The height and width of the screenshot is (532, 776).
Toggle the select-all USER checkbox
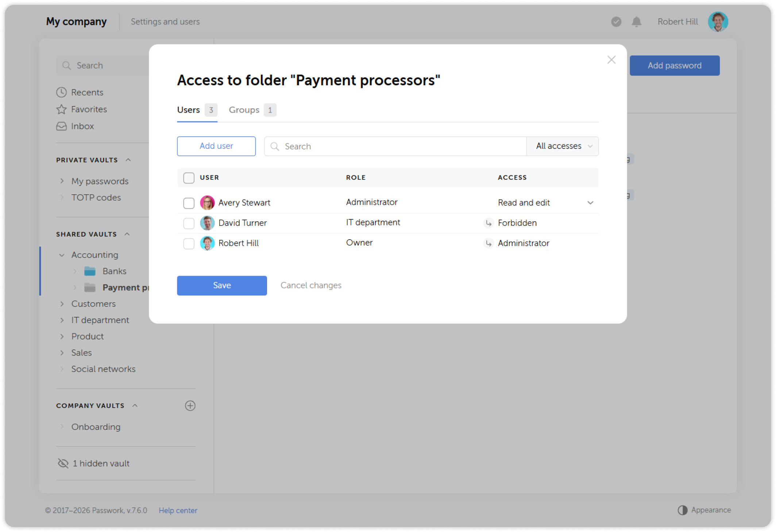pyautogui.click(x=189, y=178)
